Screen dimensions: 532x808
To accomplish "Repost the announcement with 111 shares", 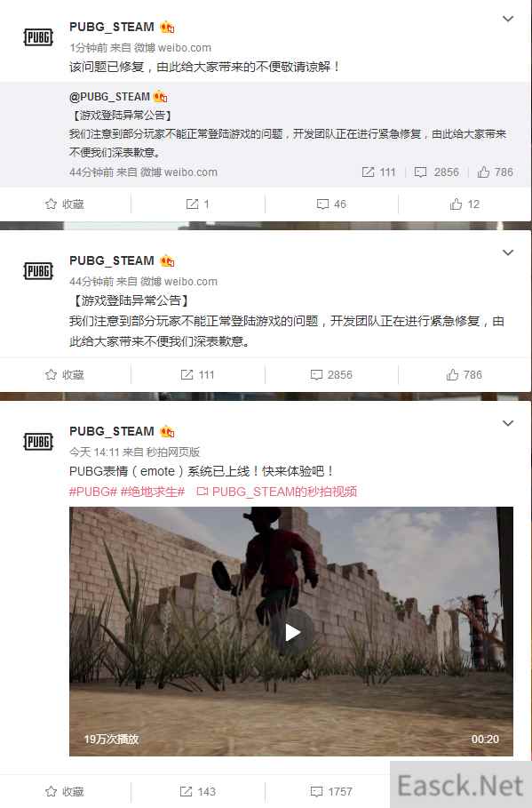I will pyautogui.click(x=198, y=374).
